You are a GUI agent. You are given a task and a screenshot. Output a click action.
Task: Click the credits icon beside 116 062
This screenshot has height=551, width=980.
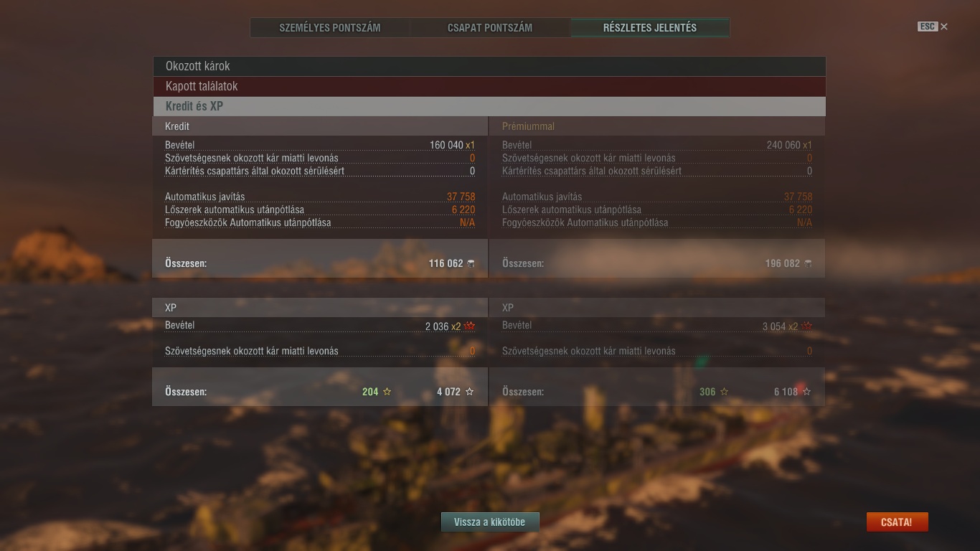tap(471, 263)
